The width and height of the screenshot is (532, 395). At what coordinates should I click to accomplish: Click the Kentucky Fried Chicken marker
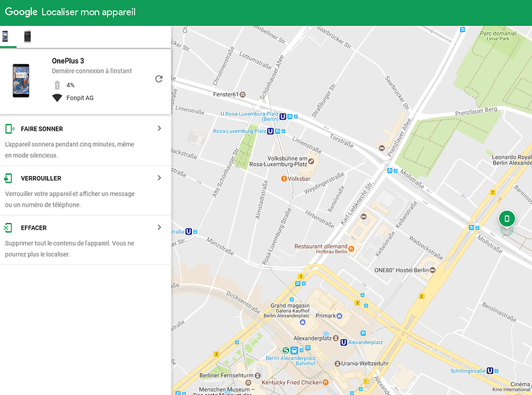325,383
